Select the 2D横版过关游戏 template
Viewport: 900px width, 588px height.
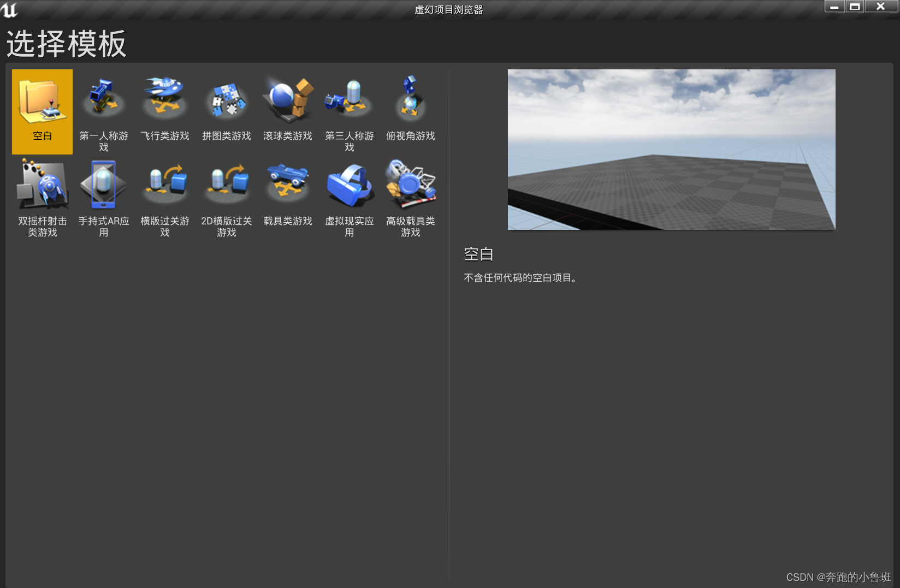[x=226, y=197]
